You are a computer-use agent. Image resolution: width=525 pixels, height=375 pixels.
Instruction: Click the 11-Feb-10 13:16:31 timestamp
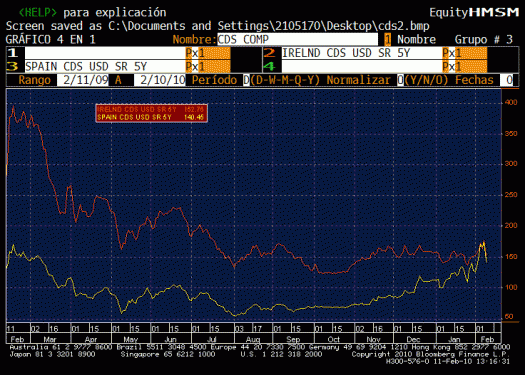pos(472,362)
